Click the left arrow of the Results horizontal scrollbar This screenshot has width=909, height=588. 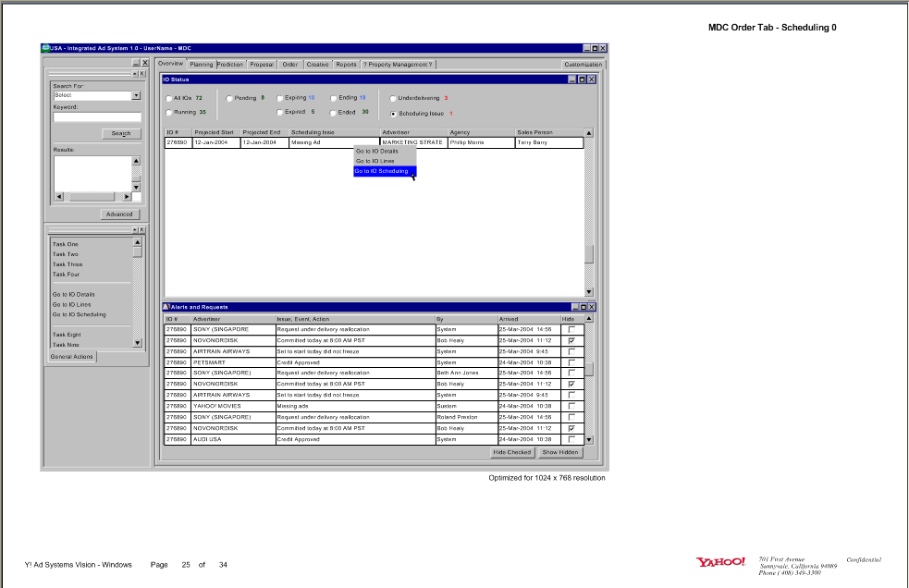[x=57, y=196]
